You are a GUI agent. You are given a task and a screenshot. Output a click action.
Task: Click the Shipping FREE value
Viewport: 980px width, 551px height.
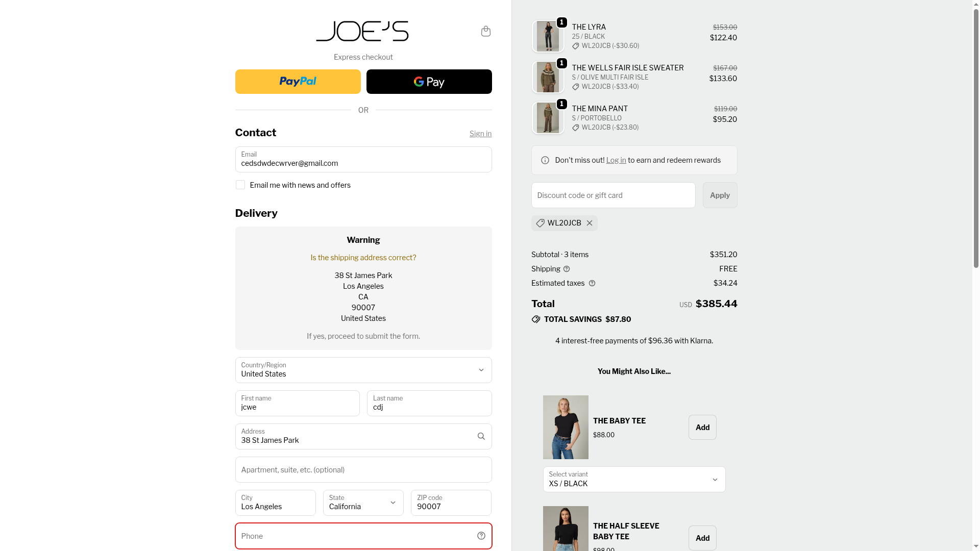tap(728, 269)
